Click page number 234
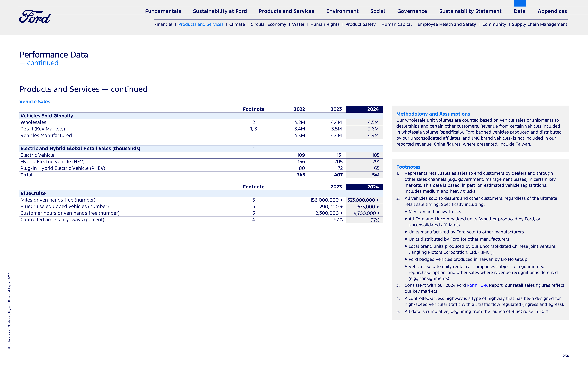Screen dimensions: 588x368 566,356
